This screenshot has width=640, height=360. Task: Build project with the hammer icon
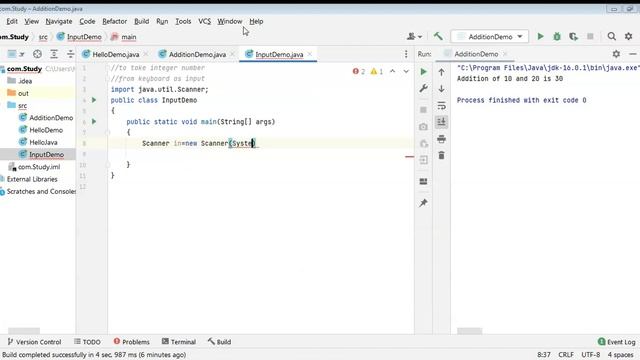pos(438,36)
